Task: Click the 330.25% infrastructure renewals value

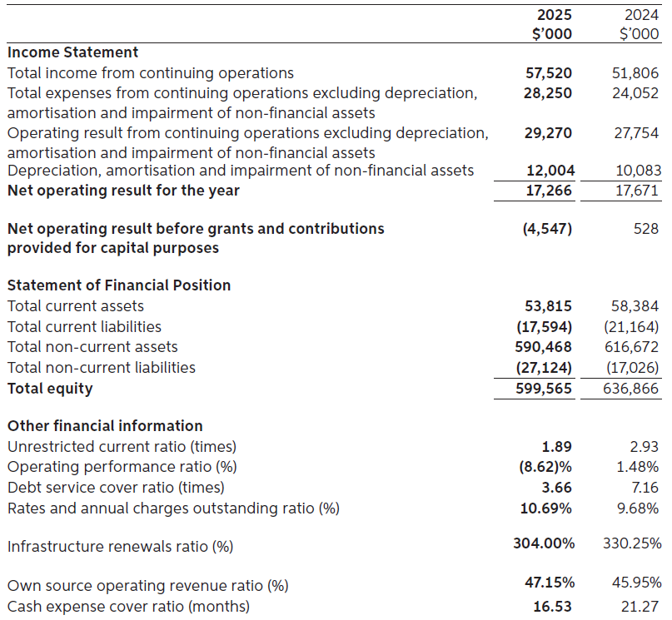Action: [632, 543]
